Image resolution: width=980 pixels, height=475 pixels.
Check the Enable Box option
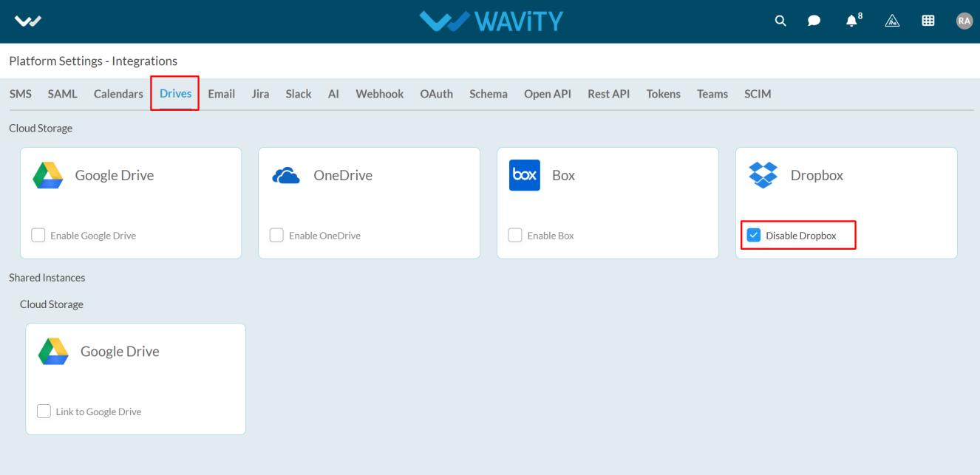tap(515, 236)
